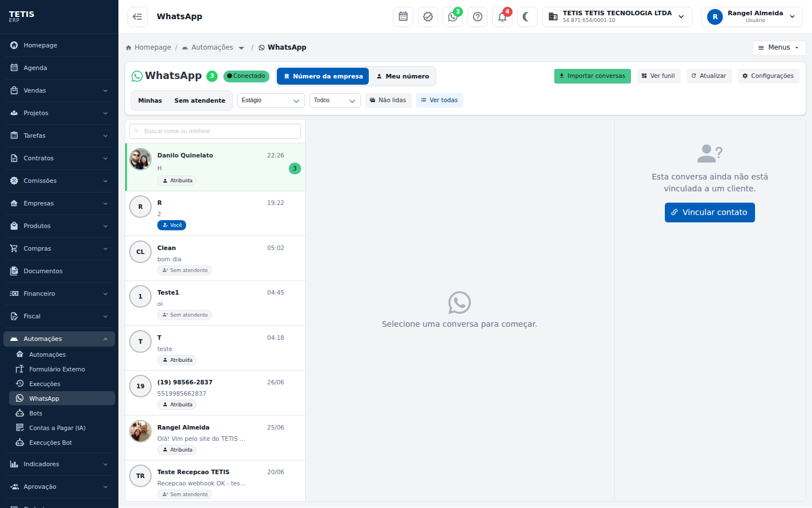Click Empresas sidebar icon
Screen dimensions: 812x508
click(14, 203)
